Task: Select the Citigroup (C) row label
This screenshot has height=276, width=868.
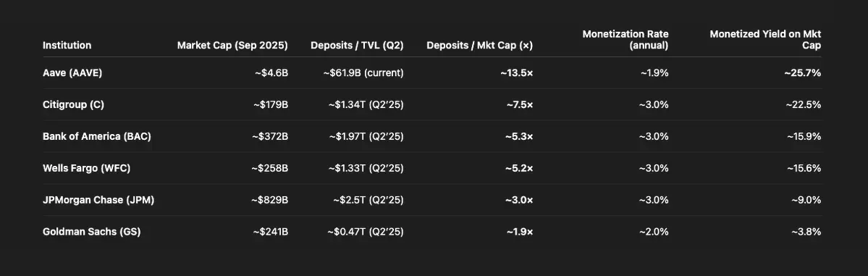Action: (73, 105)
